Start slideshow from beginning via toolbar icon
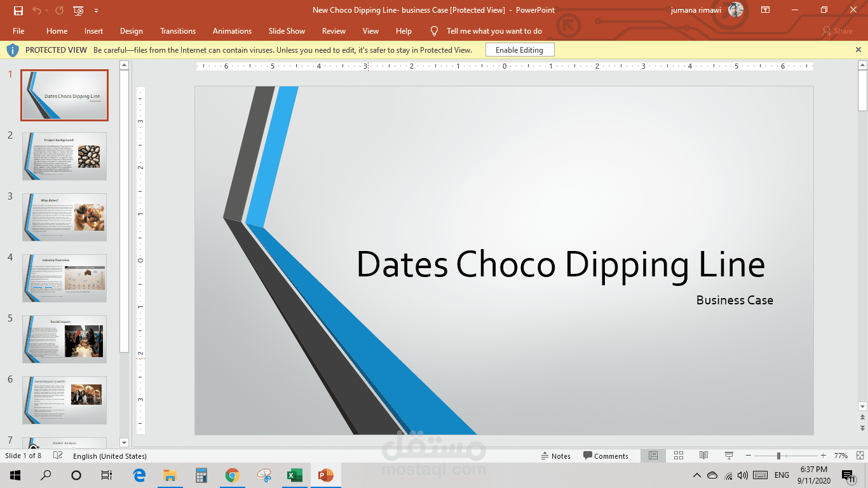Screen dimensions: 868x488 click(79, 10)
